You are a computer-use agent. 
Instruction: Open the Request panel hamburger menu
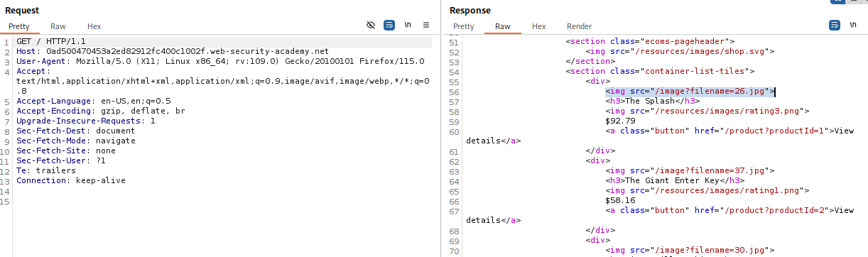(x=426, y=24)
